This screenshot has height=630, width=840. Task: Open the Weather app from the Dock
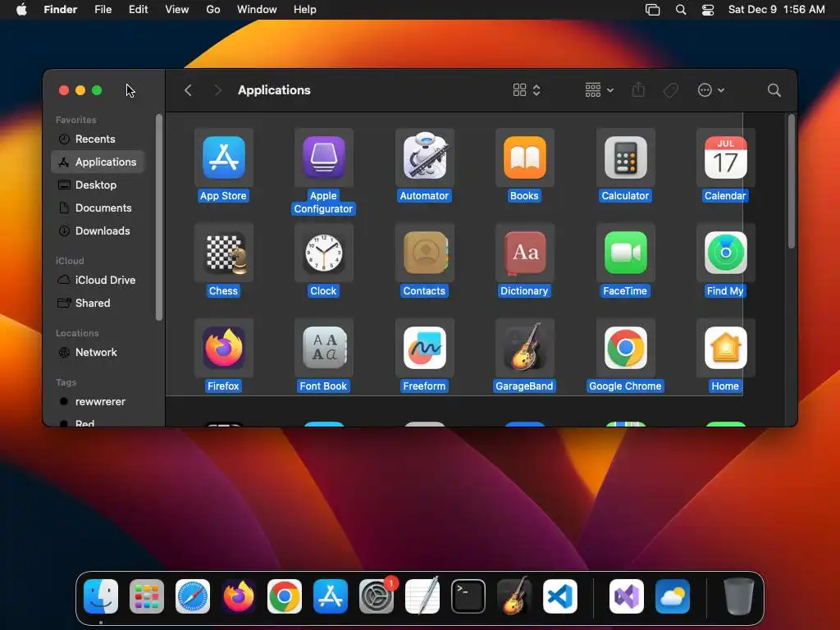click(673, 596)
